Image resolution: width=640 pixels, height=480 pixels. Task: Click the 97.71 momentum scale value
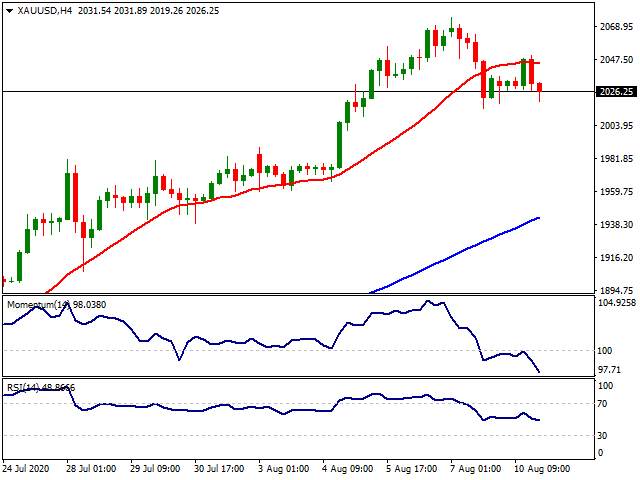pos(609,369)
